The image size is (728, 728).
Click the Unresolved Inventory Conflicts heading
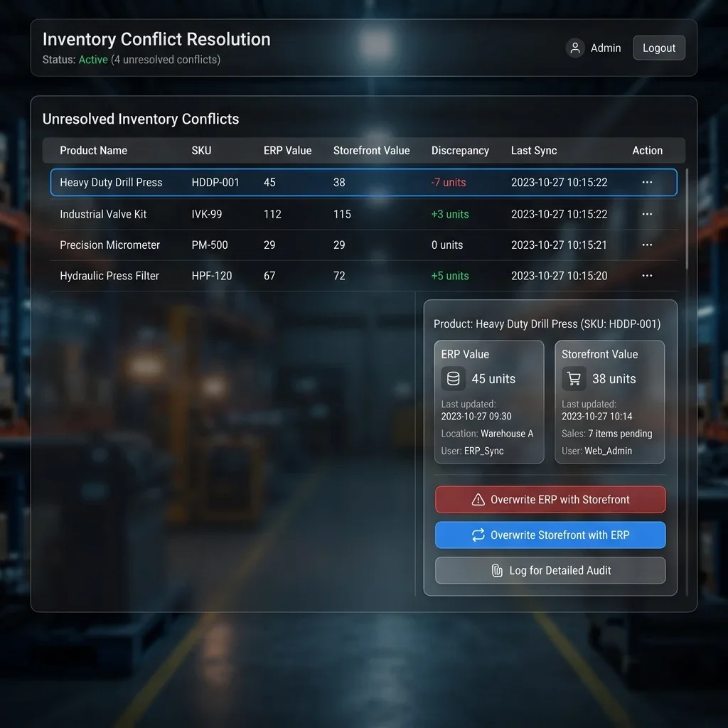point(141,119)
